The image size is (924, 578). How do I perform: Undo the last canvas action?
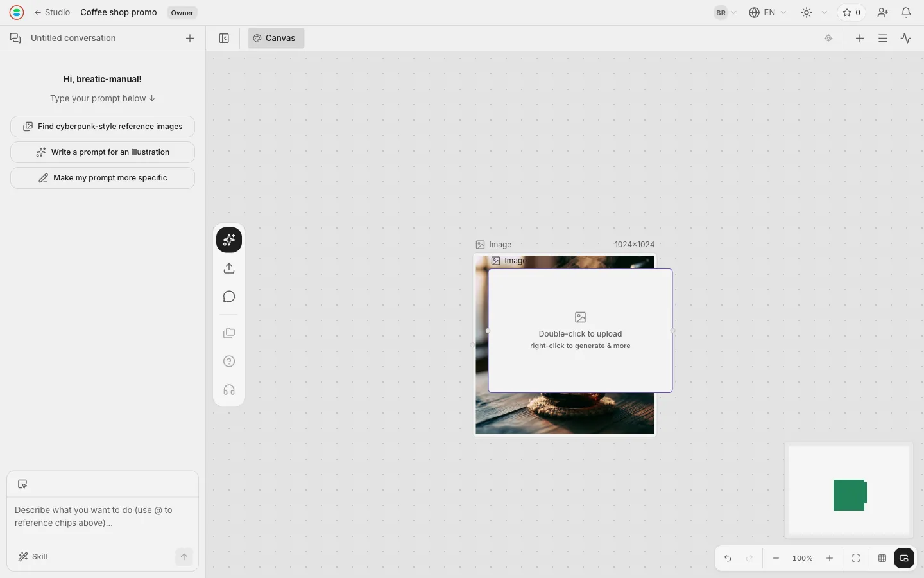pos(728,559)
